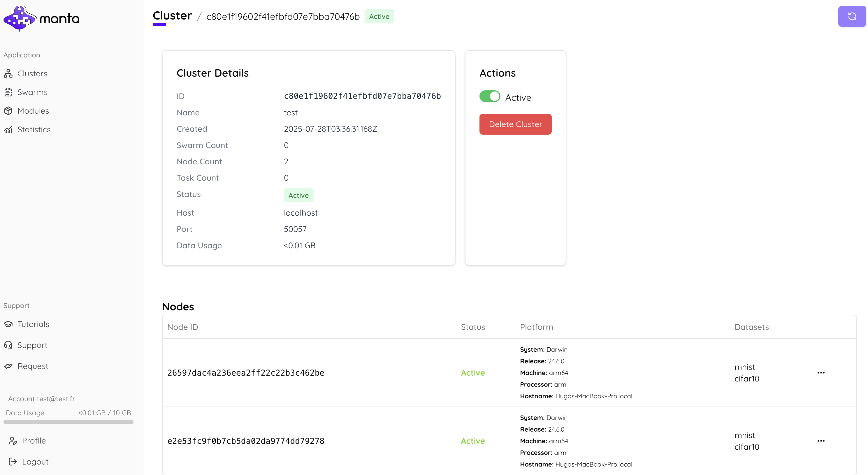Screen dimensions: 868x475
Task: Click the manta logo icon
Action: pos(20,19)
